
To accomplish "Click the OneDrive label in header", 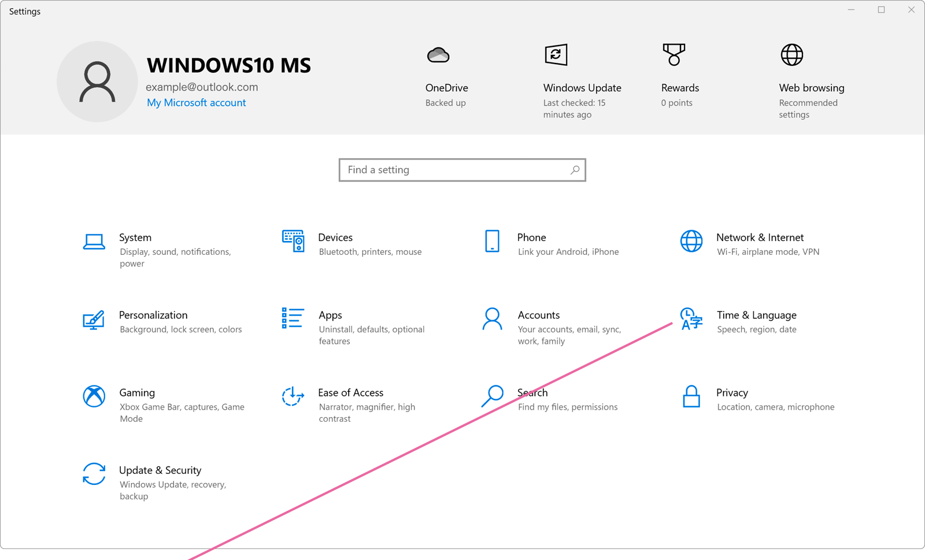I will click(447, 88).
